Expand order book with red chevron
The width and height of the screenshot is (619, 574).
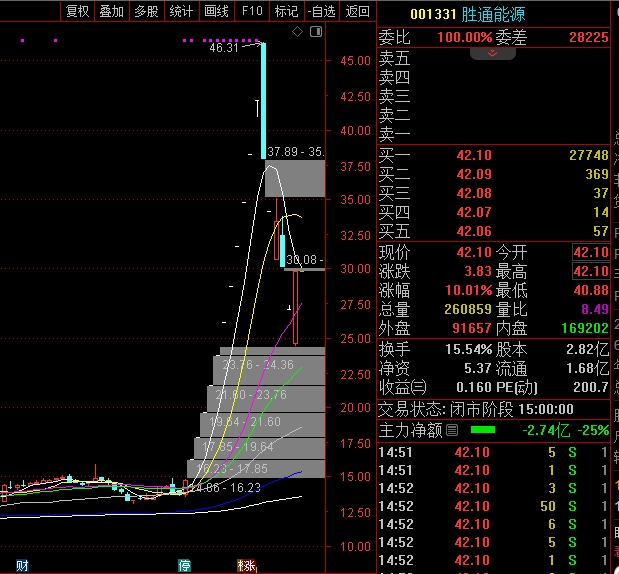pos(492,54)
